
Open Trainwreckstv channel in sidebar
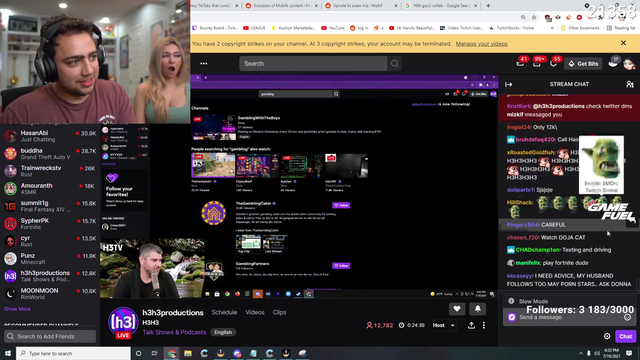[x=50, y=171]
